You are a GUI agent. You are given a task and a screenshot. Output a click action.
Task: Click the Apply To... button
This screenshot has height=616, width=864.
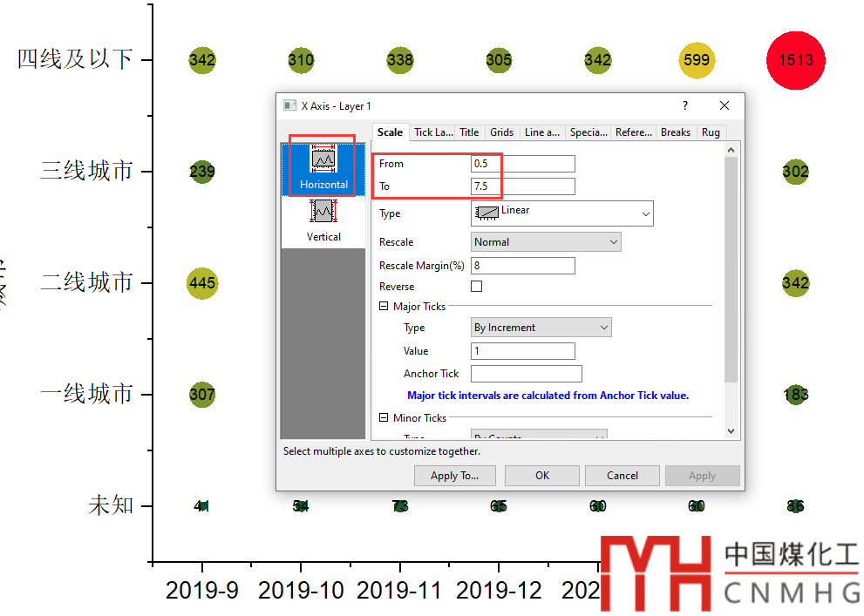click(x=454, y=476)
